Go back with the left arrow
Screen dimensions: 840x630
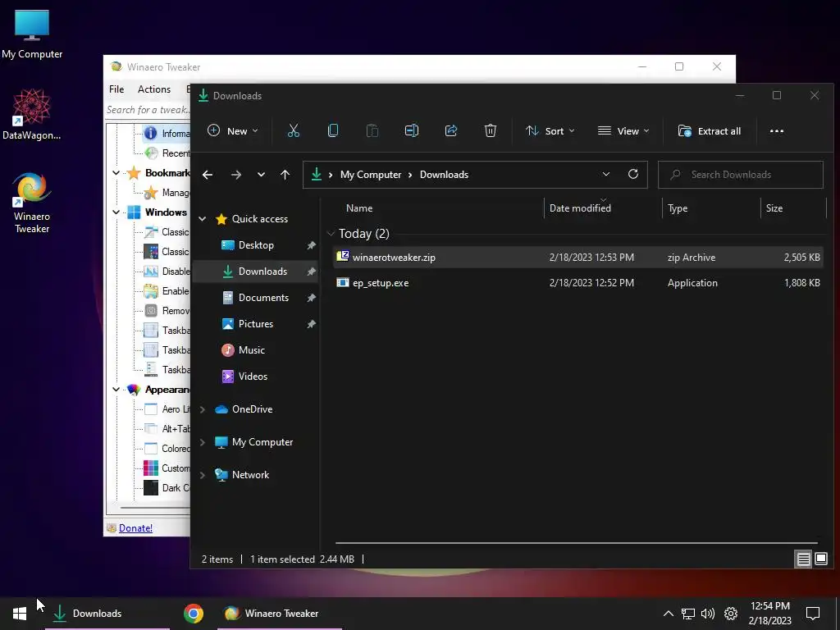point(208,175)
